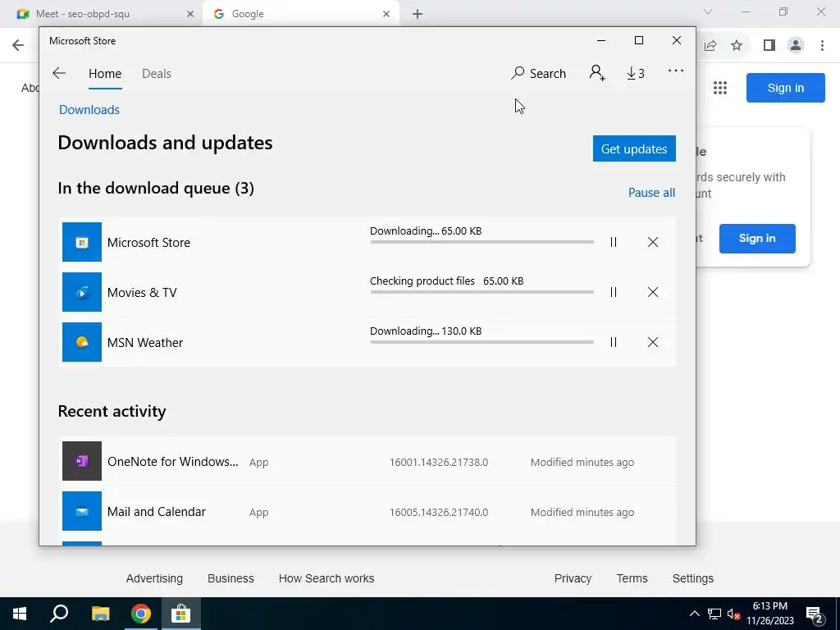840x630 pixels.
Task: Pause the Movies & TV download
Action: click(x=614, y=292)
